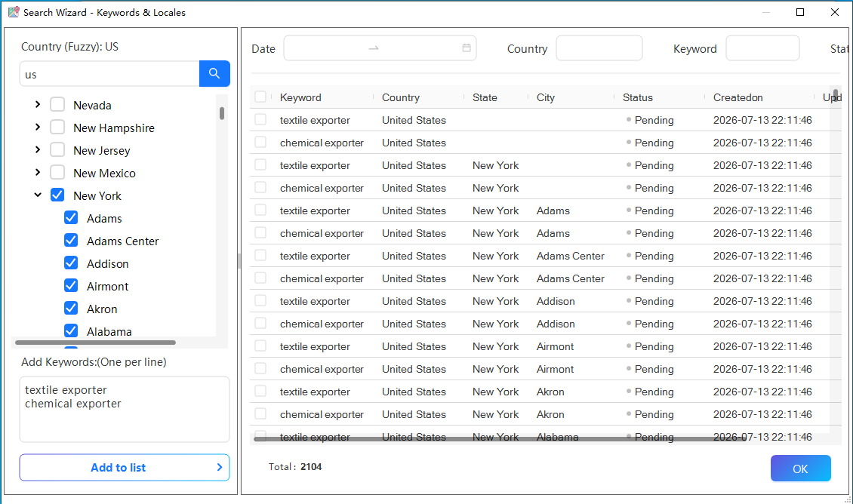This screenshot has height=504, width=853.
Task: Uncheck the Akron checkbox in tree
Action: pos(71,309)
